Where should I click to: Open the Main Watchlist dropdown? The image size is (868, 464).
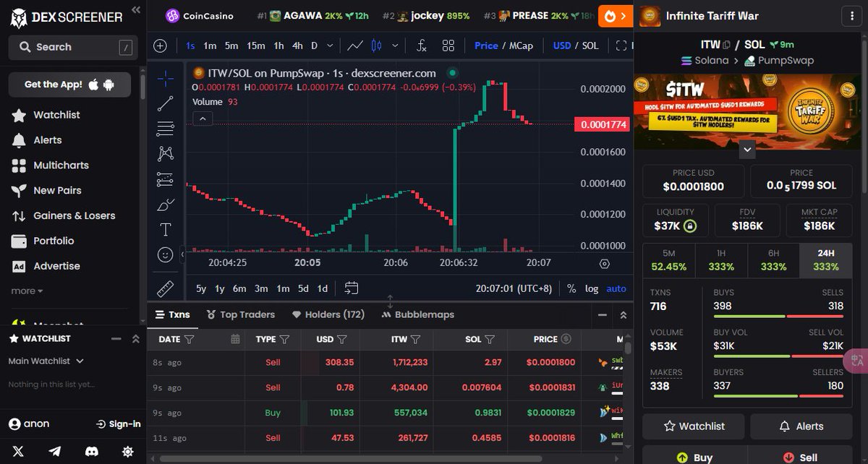[46, 361]
